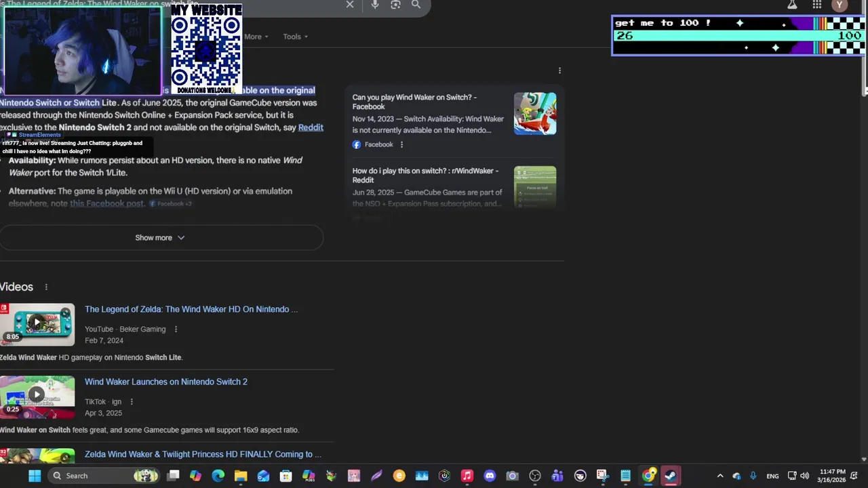Open the Videos section options menu

click(46, 287)
